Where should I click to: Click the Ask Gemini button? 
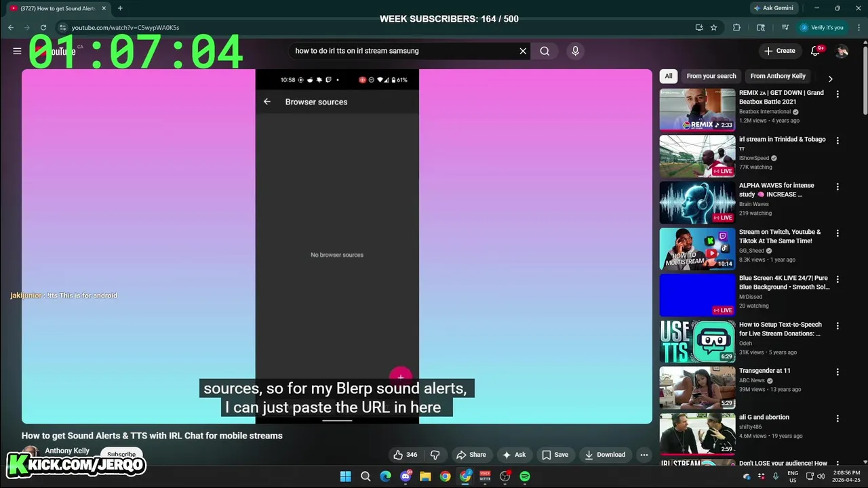[773, 8]
